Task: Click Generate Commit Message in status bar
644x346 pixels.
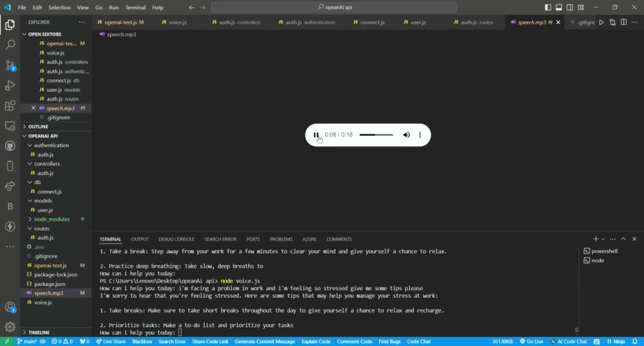Action: (265, 341)
